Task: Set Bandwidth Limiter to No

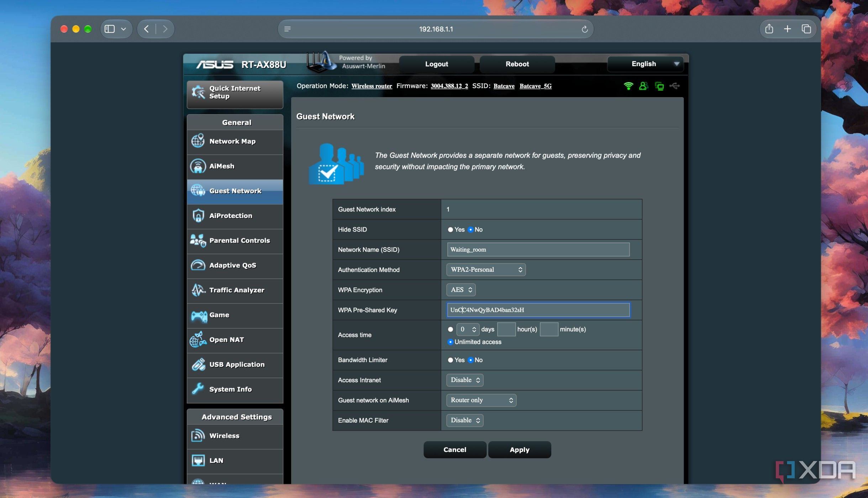Action: point(470,360)
